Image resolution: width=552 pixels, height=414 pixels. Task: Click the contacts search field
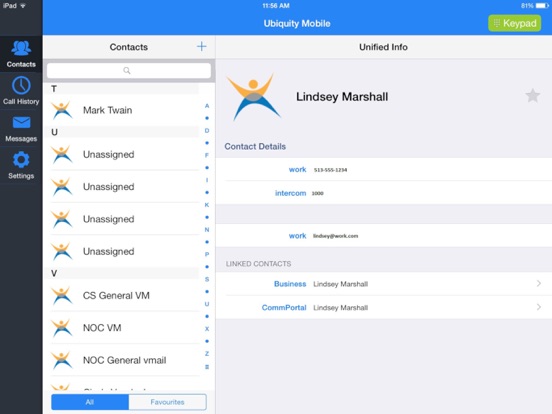tap(129, 70)
